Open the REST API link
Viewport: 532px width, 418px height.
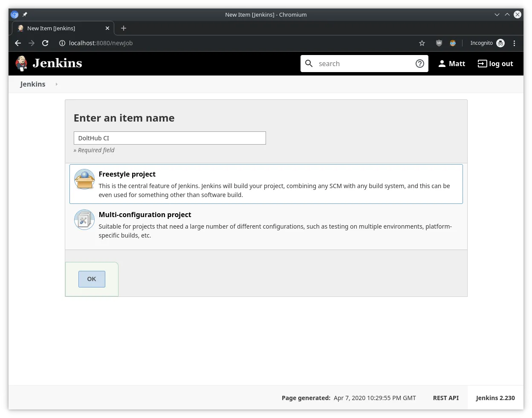tap(445, 398)
